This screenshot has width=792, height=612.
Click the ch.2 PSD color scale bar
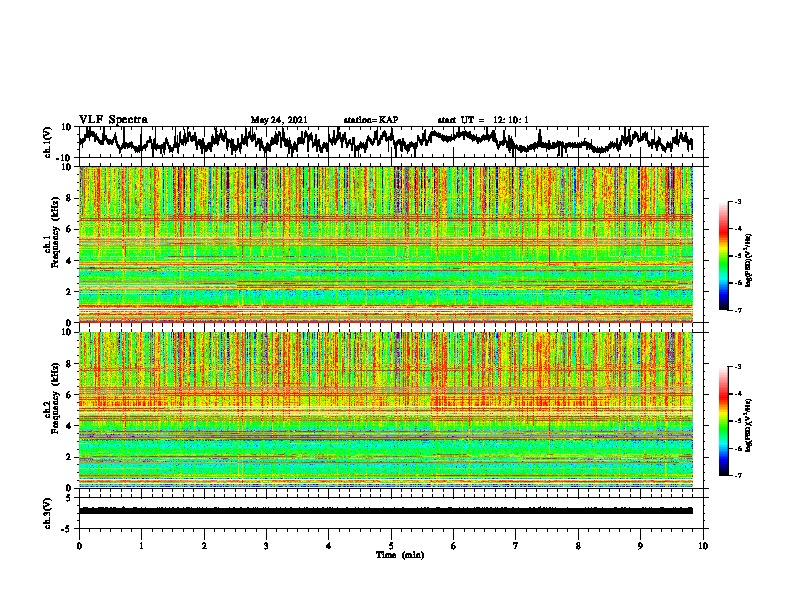coord(723,421)
